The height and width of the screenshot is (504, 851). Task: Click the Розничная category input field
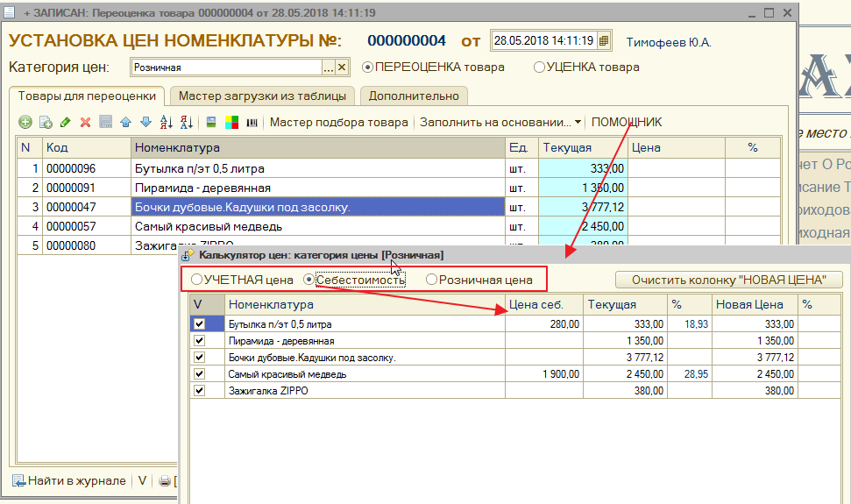click(227, 67)
